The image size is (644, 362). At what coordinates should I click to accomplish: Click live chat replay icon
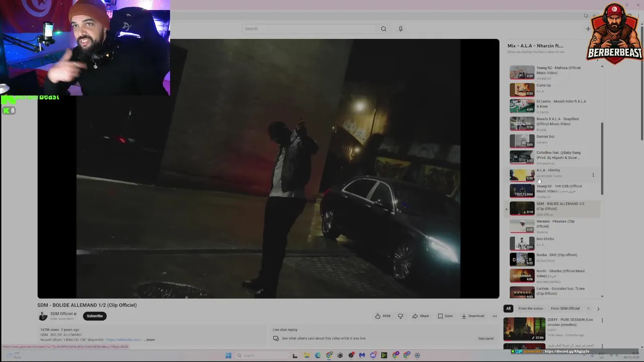[x=276, y=338]
